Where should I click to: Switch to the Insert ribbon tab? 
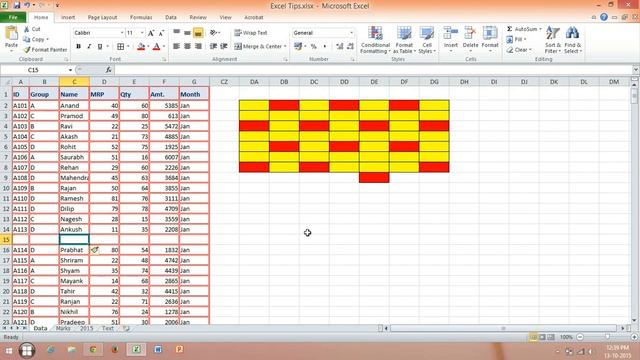68,18
